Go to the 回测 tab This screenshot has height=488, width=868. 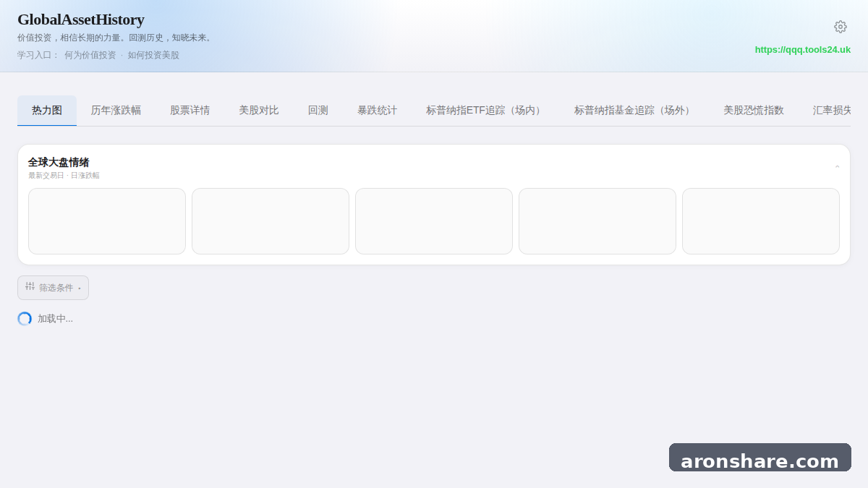pyautogui.click(x=318, y=111)
